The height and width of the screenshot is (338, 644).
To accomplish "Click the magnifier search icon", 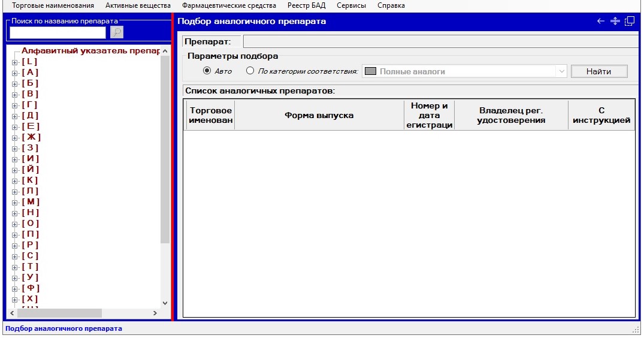I will tap(117, 32).
